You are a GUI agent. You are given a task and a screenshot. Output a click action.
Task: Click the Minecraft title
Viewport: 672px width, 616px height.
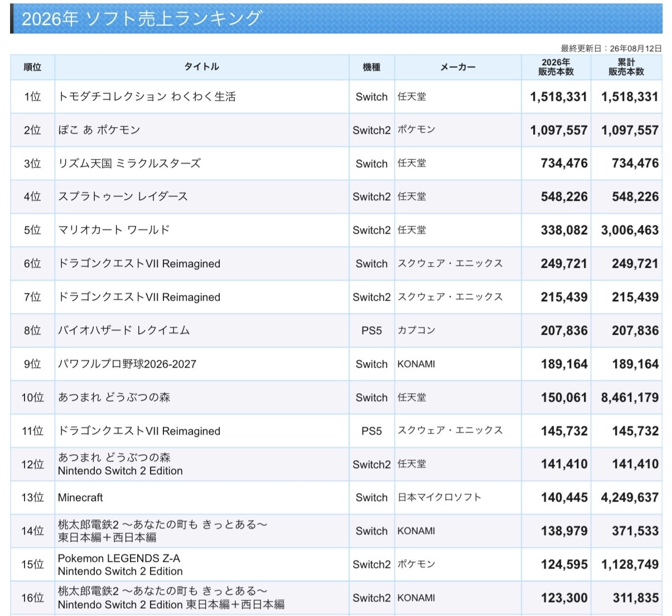click(x=80, y=497)
